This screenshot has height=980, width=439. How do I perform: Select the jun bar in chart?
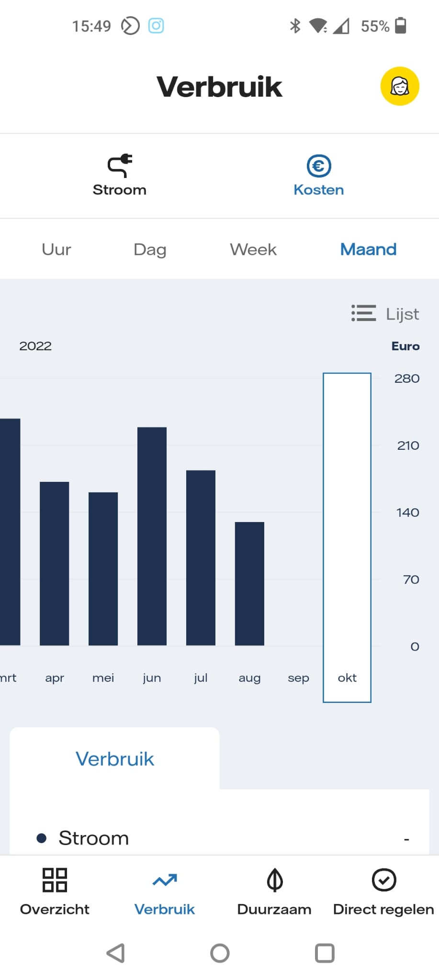(152, 536)
